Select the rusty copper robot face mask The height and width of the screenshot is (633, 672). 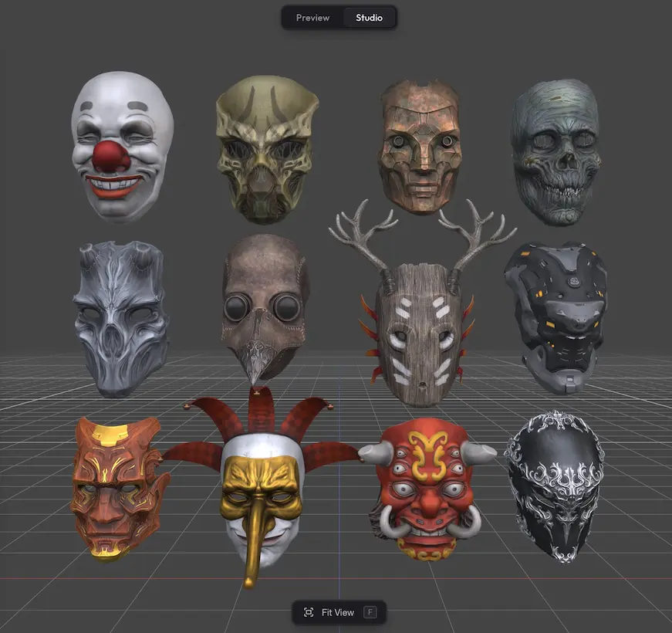[x=420, y=147]
